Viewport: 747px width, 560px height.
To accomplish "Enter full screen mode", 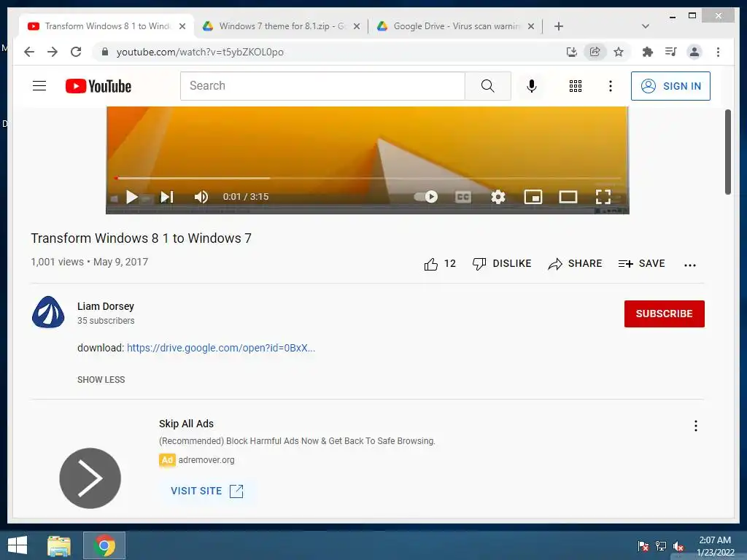I will click(603, 197).
